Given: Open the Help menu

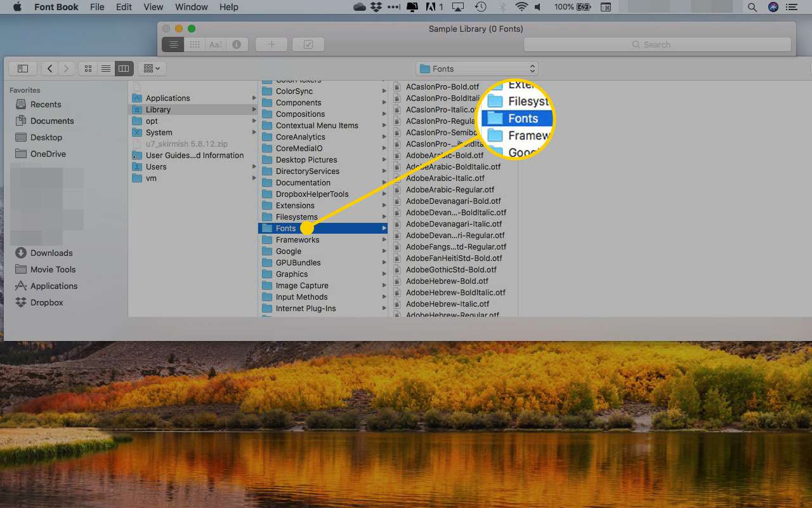Looking at the screenshot, I should tap(229, 7).
